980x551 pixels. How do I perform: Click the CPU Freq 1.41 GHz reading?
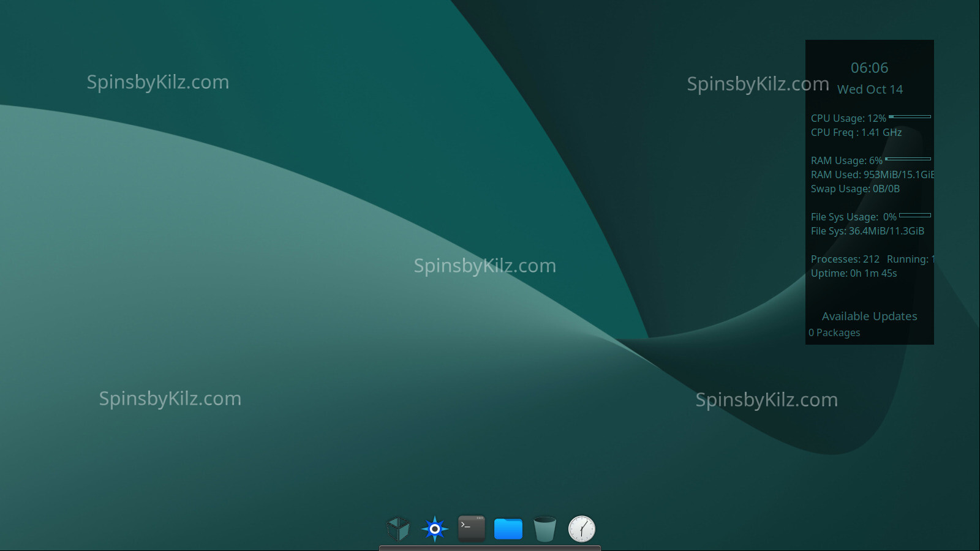856,132
